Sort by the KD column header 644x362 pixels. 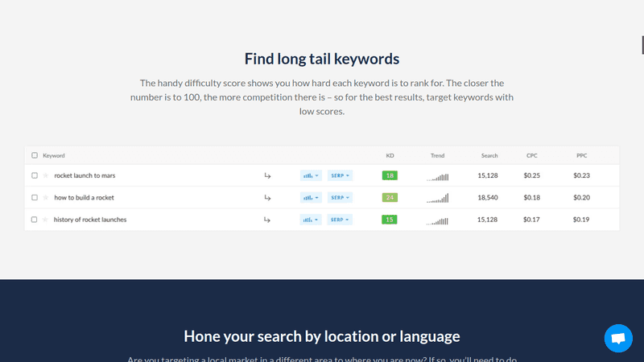[x=390, y=155]
